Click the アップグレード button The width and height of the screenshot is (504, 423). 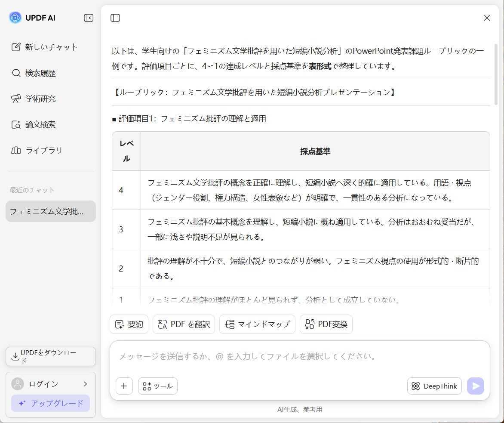[x=50, y=403]
